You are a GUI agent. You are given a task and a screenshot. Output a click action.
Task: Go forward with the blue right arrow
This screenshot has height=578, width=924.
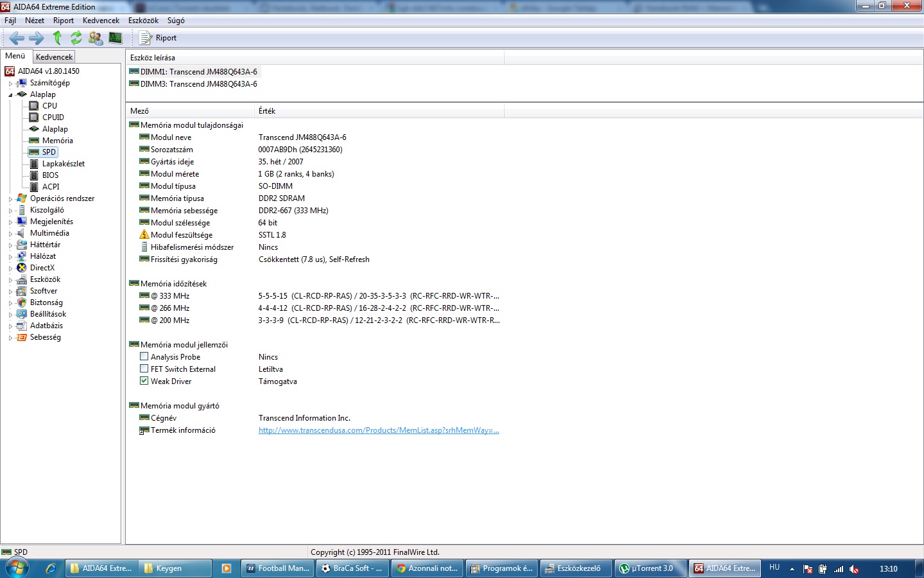37,38
